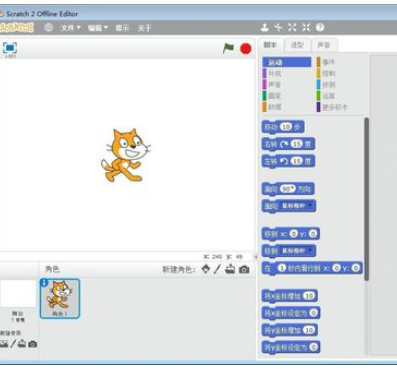This screenshot has width=397, height=369.
Task: Take backdrop photo camera icon under 新建背景
Action: pos(33,344)
